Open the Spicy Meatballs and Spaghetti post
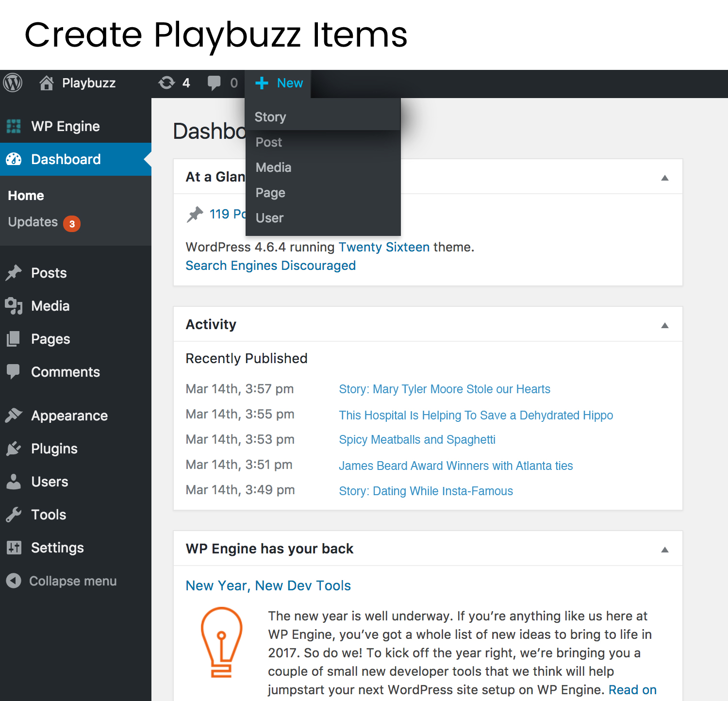Viewport: 728px width, 701px height. (x=417, y=440)
